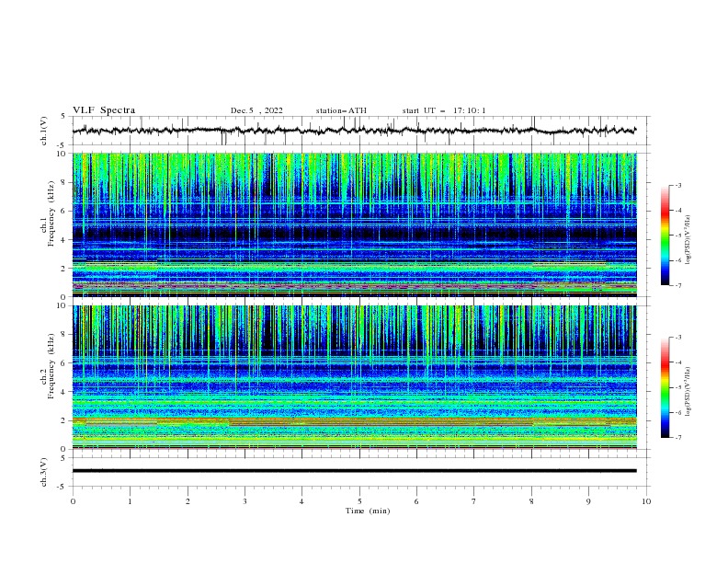
Task: Click the "station=ATH" label
Action: click(341, 110)
